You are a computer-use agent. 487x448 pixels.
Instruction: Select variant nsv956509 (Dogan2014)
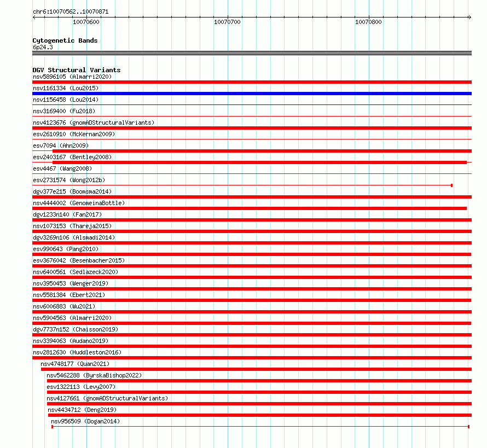tap(85, 421)
